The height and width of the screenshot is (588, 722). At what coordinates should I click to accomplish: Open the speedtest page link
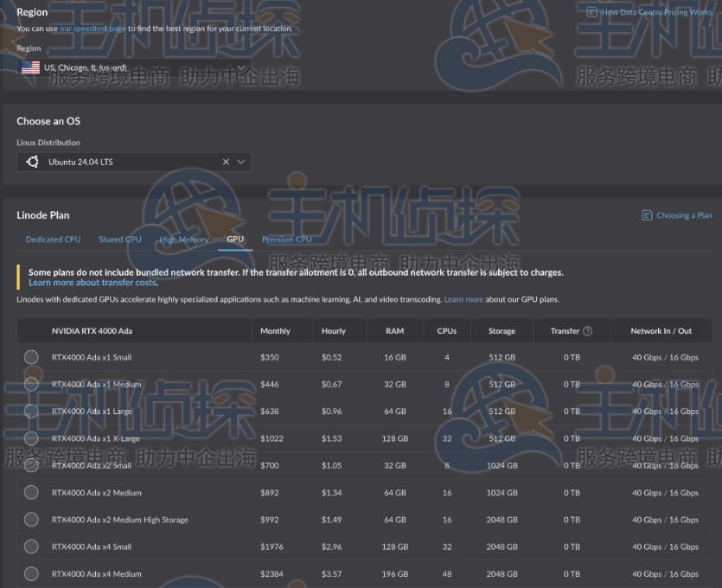tap(93, 29)
